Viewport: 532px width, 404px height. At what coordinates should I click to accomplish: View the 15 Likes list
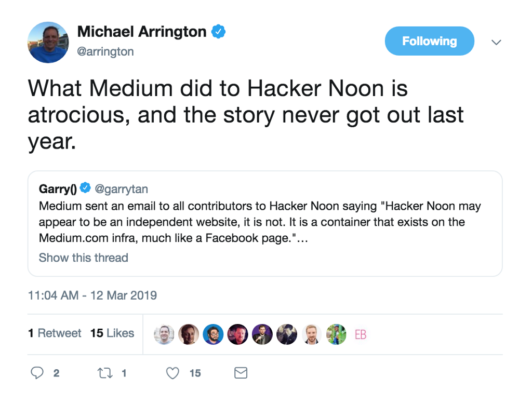click(x=112, y=333)
